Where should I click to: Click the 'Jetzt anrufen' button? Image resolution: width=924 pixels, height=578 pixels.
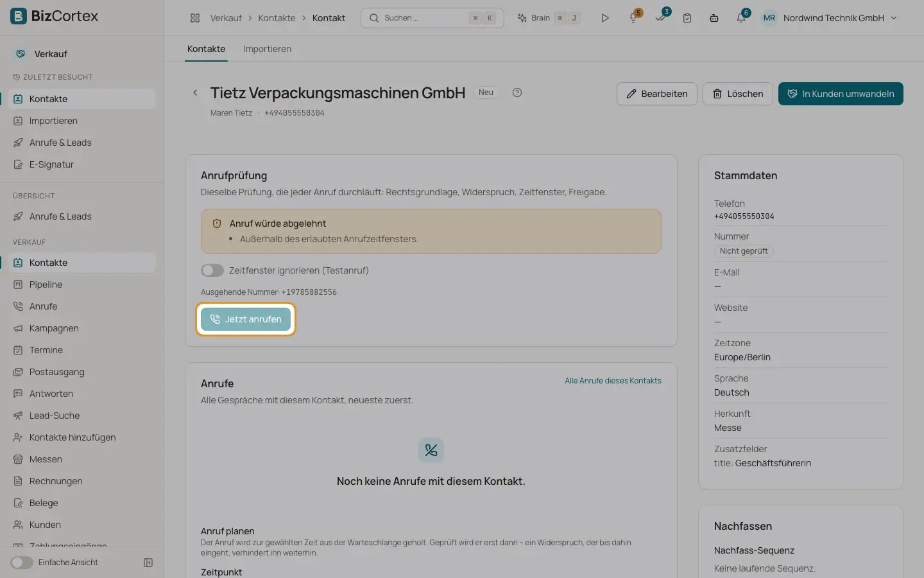pos(246,319)
